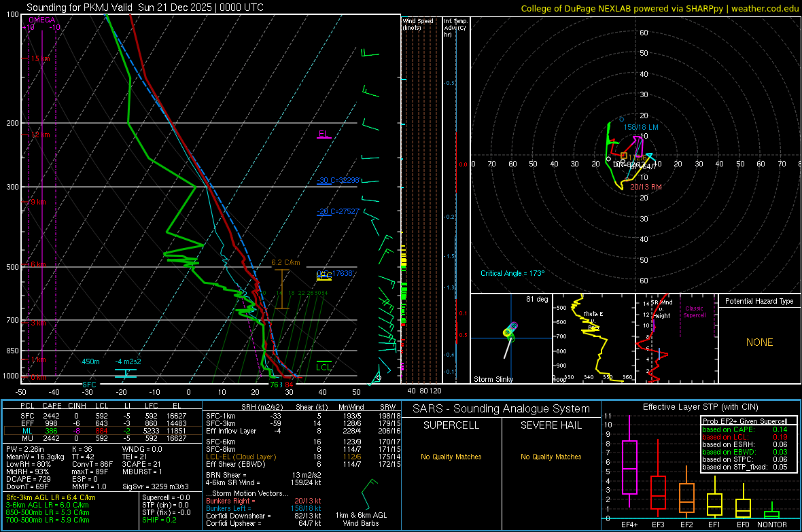Click the 'MeanW = 16.3g/kg' value
The height and width of the screenshot is (532, 802).
coord(35,457)
